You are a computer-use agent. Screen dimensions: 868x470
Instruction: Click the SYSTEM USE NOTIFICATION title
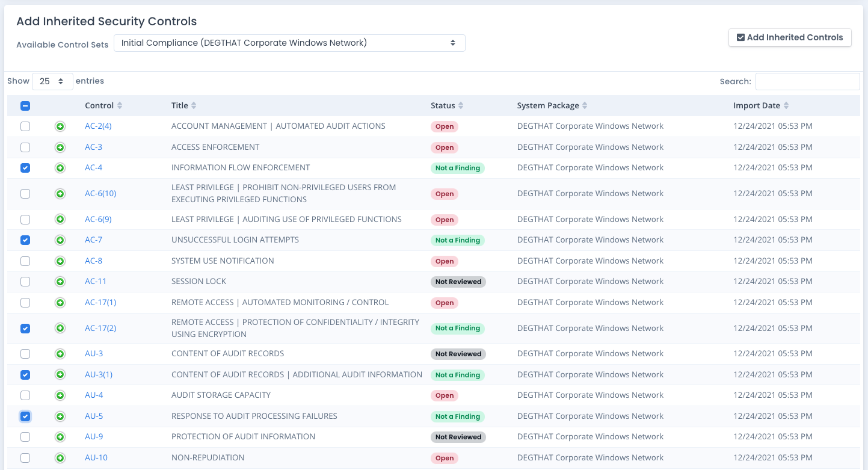pos(223,261)
